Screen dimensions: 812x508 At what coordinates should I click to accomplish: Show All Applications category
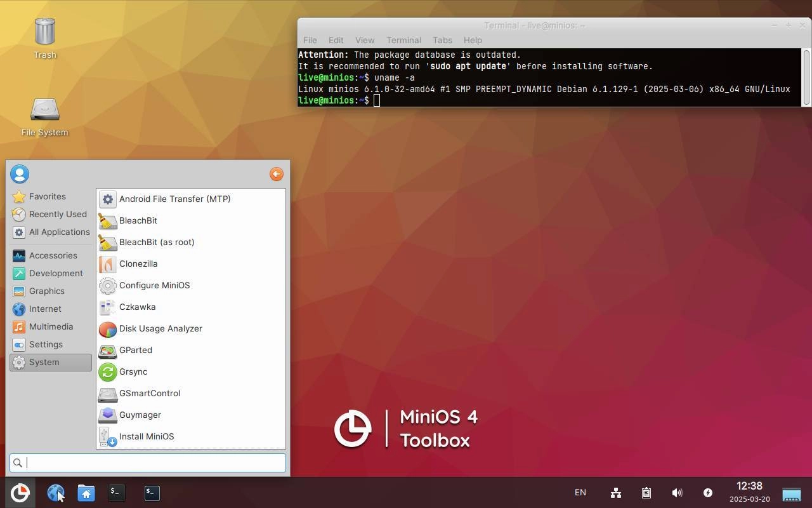point(51,232)
